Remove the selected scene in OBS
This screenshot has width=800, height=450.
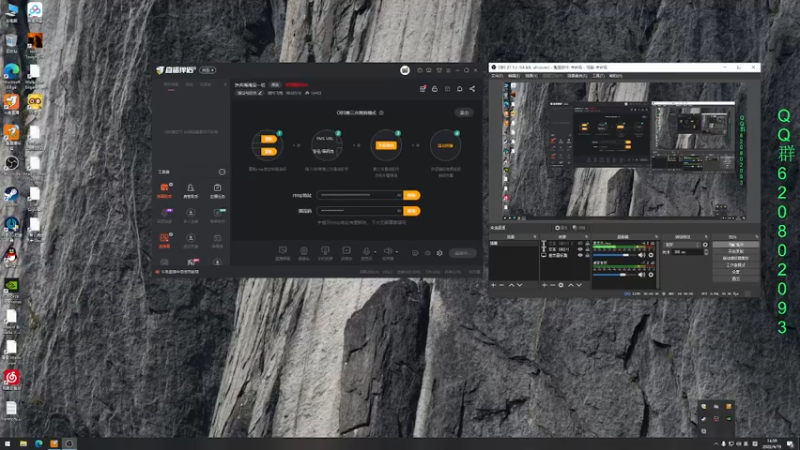(502, 285)
